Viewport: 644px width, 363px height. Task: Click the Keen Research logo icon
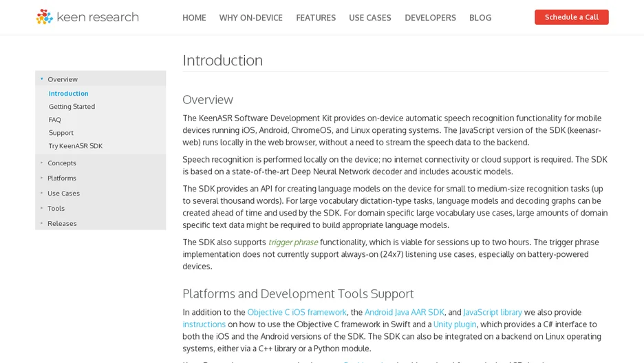(44, 17)
